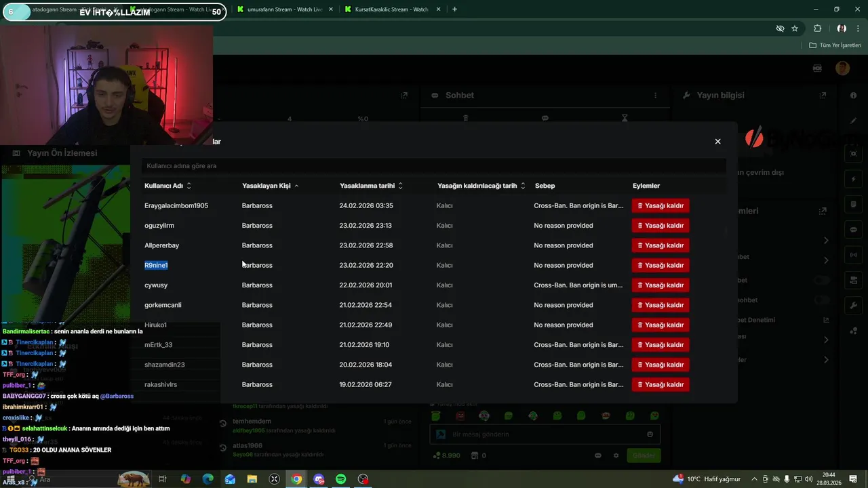This screenshot has width=868, height=488.
Task: Click the pencil edit icon in sidebar
Action: pos(854,121)
